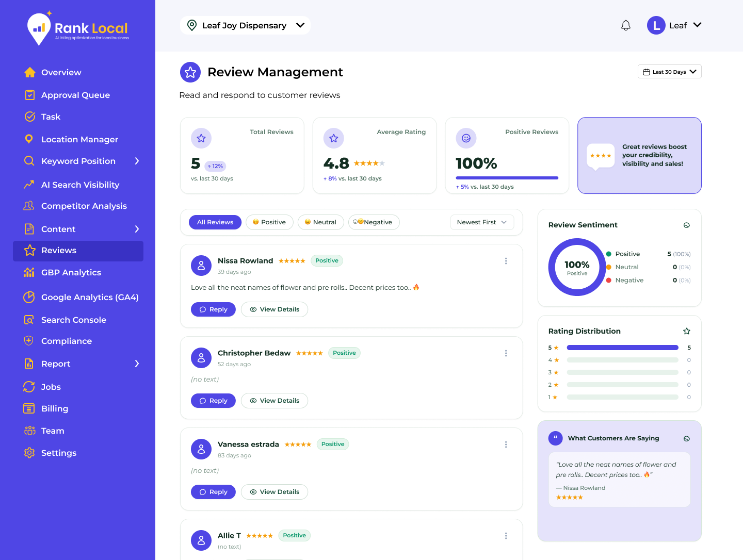
Task: Click the Settings gear icon
Action: 29,453
